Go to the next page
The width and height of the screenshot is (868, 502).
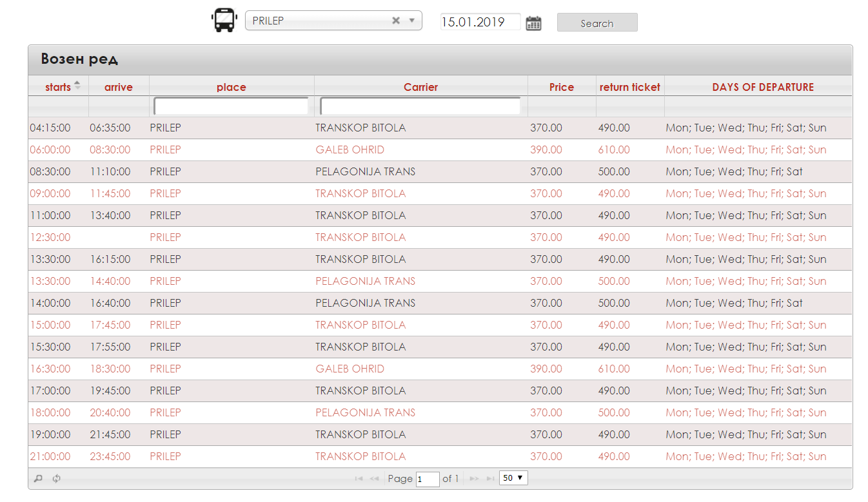[x=474, y=479]
